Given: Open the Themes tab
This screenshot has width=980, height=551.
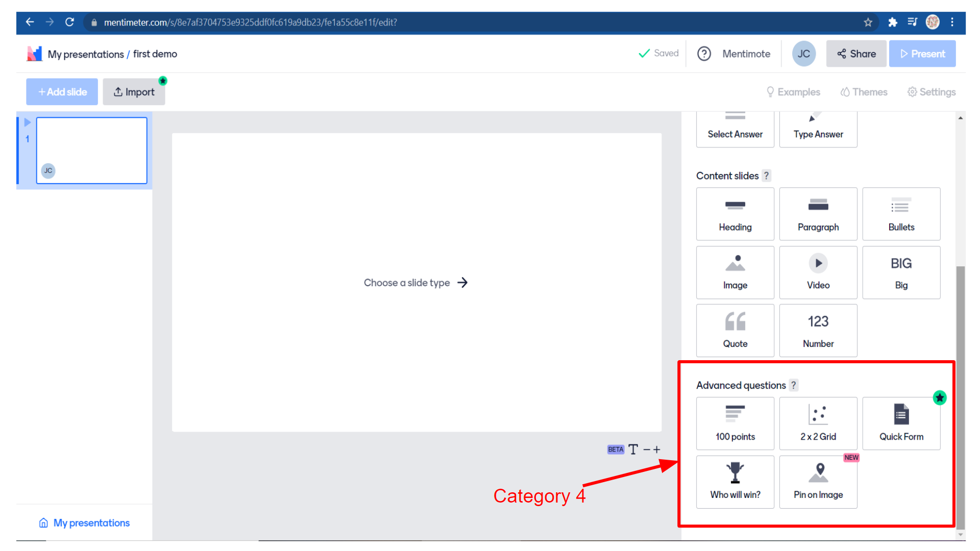Looking at the screenshot, I should click(x=864, y=92).
